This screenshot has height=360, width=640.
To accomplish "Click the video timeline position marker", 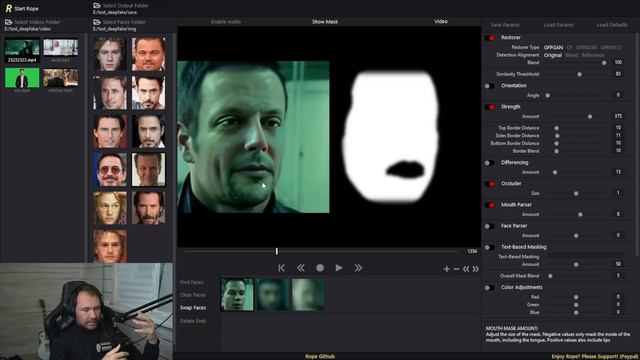I will pos(277,251).
